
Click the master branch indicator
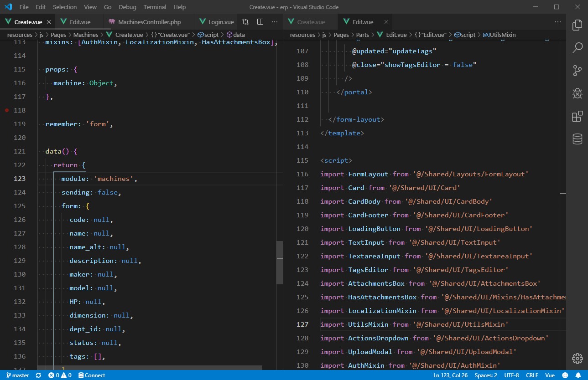click(17, 375)
